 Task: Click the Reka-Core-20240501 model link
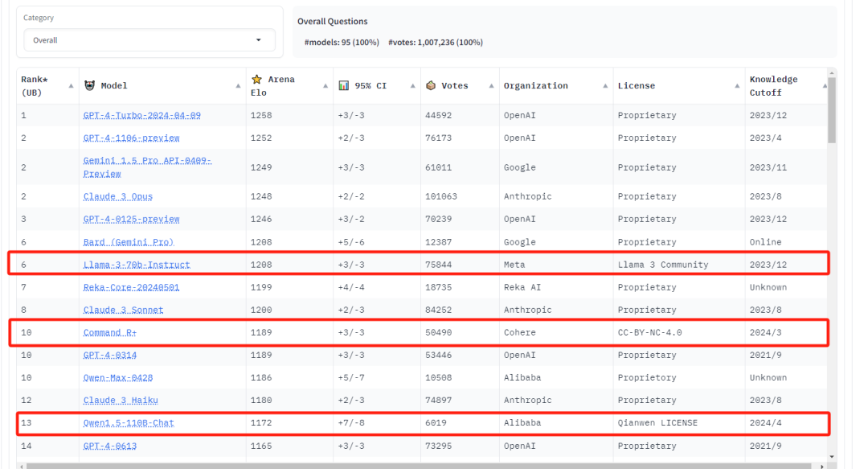[131, 287]
